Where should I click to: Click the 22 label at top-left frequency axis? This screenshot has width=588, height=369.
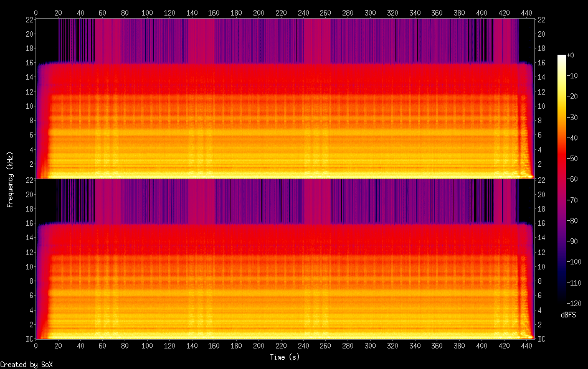[x=28, y=19]
